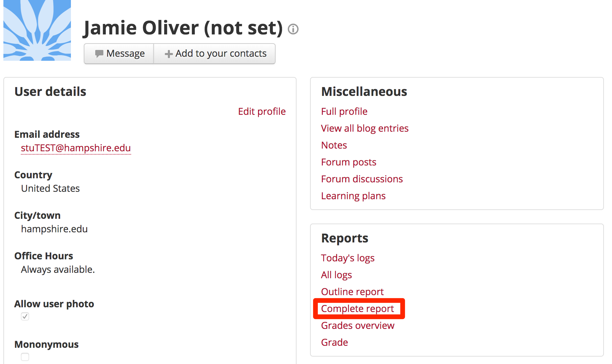The height and width of the screenshot is (364, 612).
Task: View Forum posts
Action: click(349, 162)
